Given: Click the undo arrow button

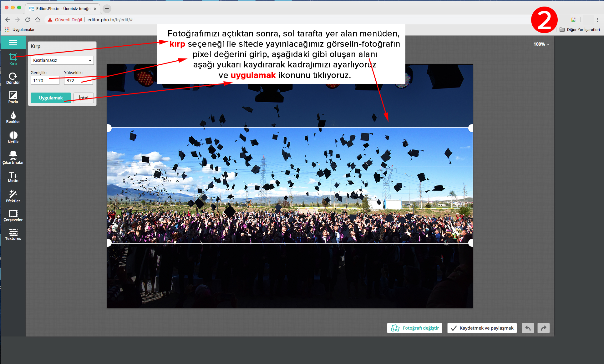Looking at the screenshot, I should (528, 328).
